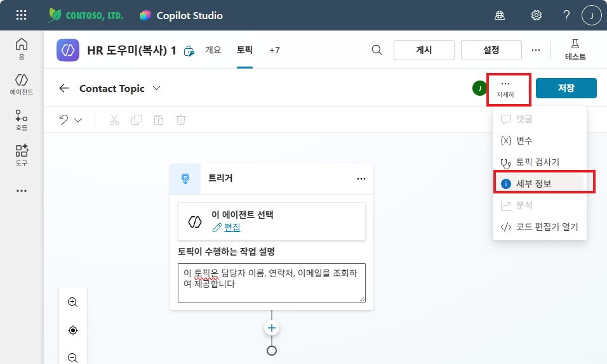Click the topic description text box

coord(272,283)
